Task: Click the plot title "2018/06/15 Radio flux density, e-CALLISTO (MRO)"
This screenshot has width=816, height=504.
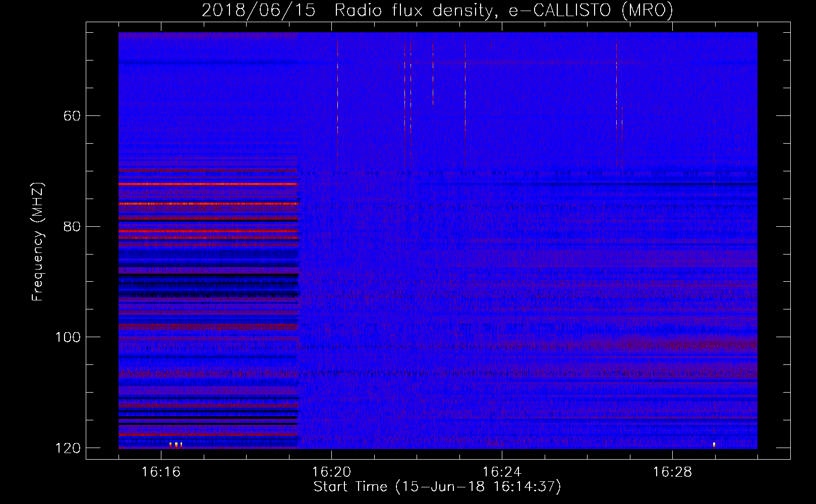Action: click(437, 10)
